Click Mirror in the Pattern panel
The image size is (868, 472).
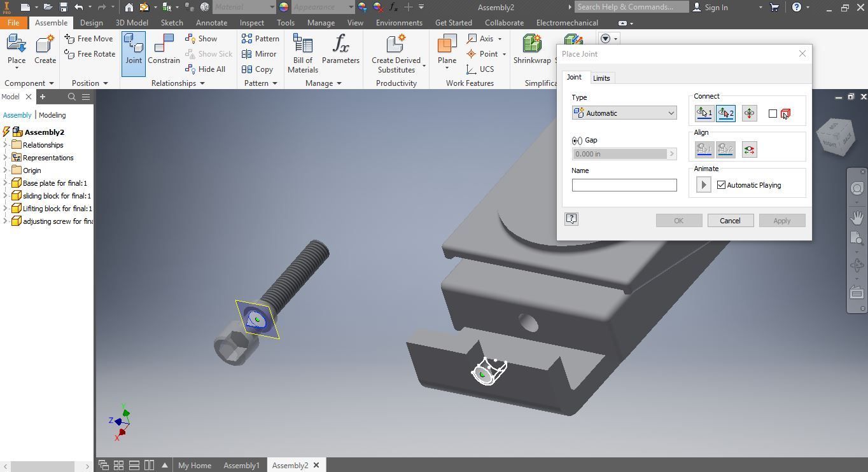coord(259,54)
